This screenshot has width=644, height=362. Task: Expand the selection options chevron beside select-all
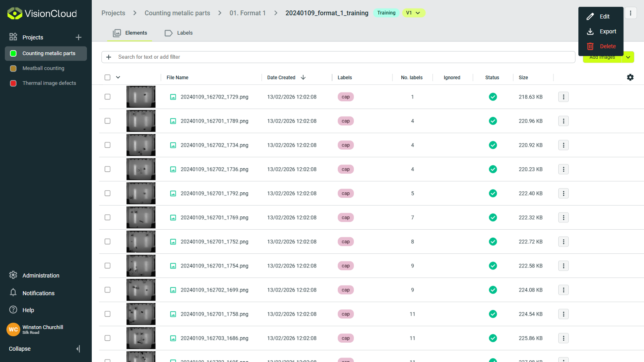118,77
